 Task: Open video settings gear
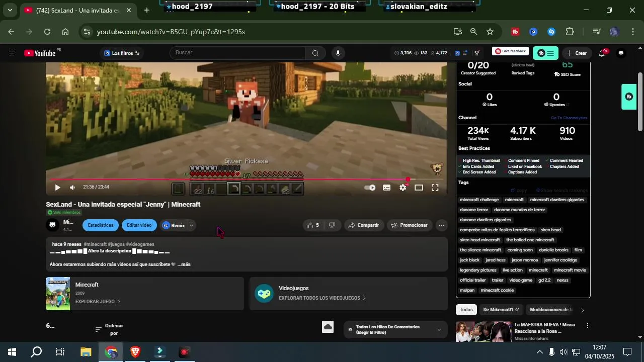(x=403, y=188)
